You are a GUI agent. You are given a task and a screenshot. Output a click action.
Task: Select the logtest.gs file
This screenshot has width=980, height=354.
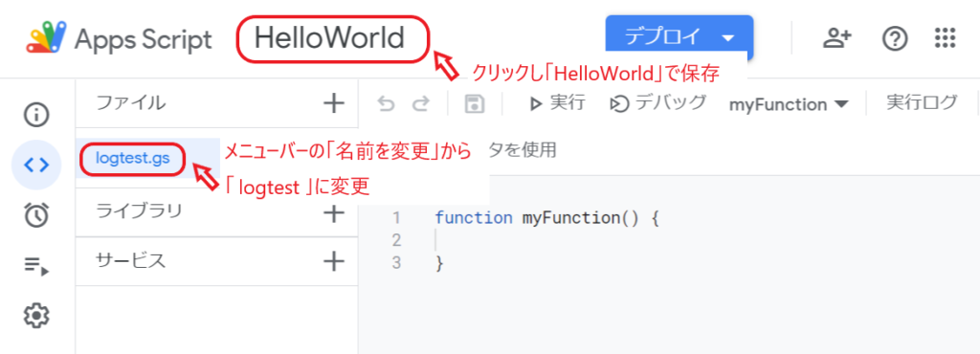[x=132, y=158]
